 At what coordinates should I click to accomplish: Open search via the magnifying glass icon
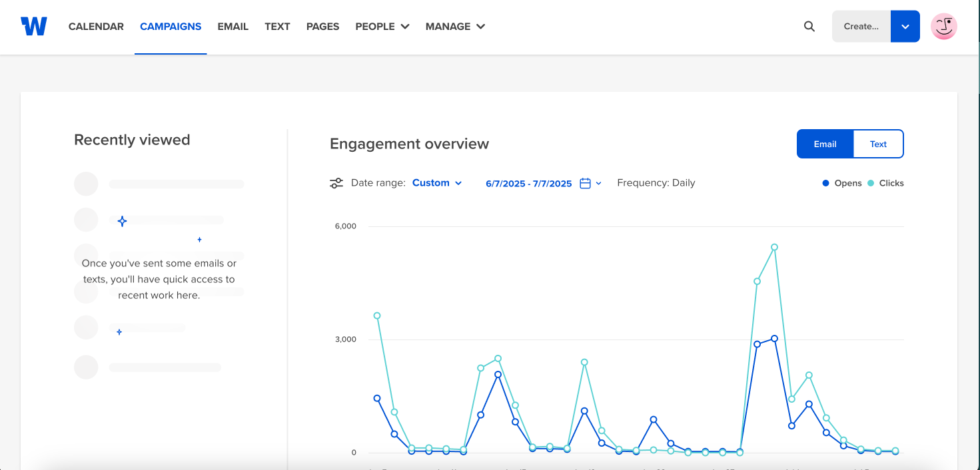pyautogui.click(x=809, y=27)
